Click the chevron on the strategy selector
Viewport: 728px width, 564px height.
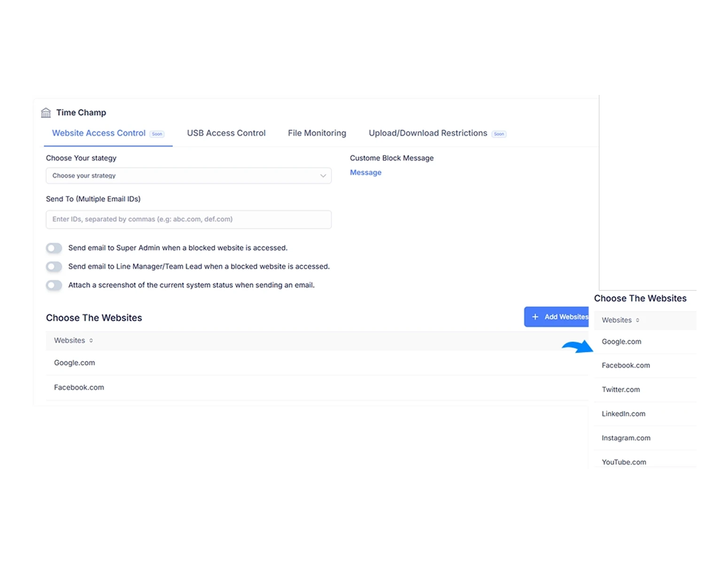pos(323,175)
